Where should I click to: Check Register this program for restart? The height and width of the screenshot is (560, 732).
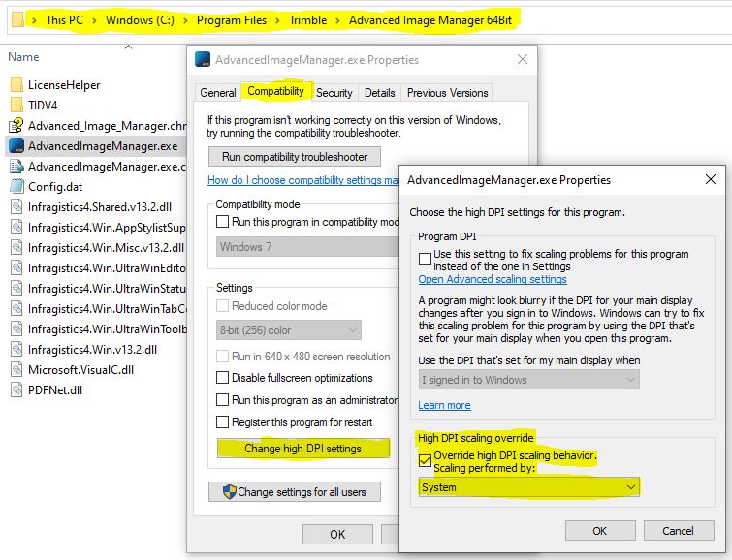click(222, 422)
